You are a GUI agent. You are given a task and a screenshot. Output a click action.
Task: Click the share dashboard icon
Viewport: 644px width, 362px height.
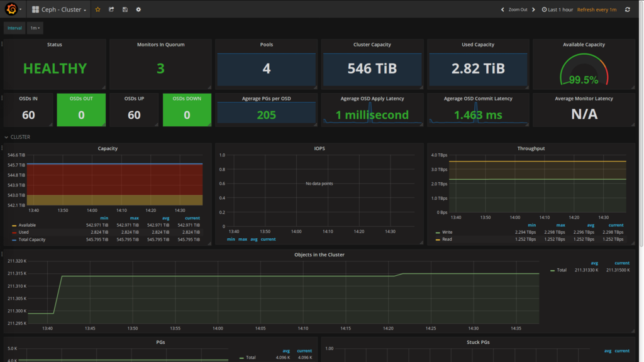coord(111,9)
